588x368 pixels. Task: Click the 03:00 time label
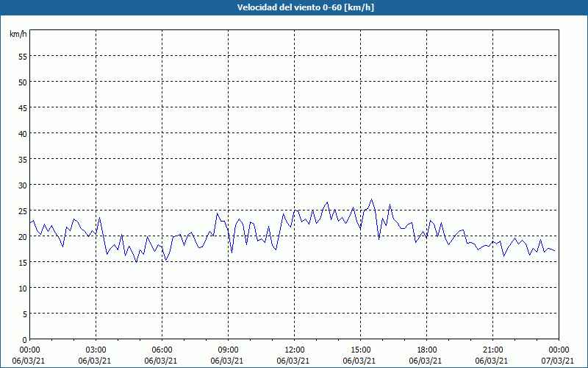point(96,350)
